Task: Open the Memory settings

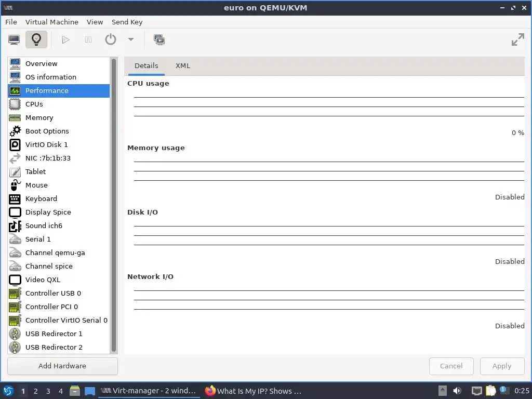Action: (59, 118)
